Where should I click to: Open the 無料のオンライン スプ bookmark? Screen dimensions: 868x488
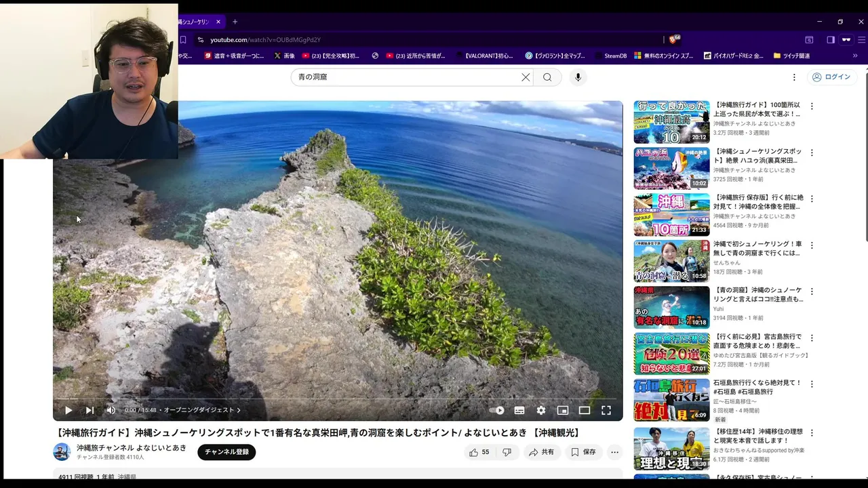pyautogui.click(x=663, y=56)
